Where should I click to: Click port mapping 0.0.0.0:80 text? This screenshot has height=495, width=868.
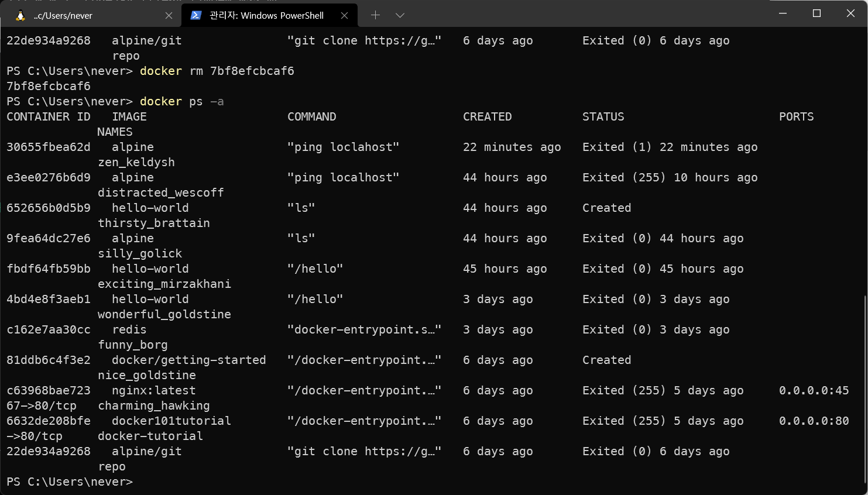tap(814, 421)
